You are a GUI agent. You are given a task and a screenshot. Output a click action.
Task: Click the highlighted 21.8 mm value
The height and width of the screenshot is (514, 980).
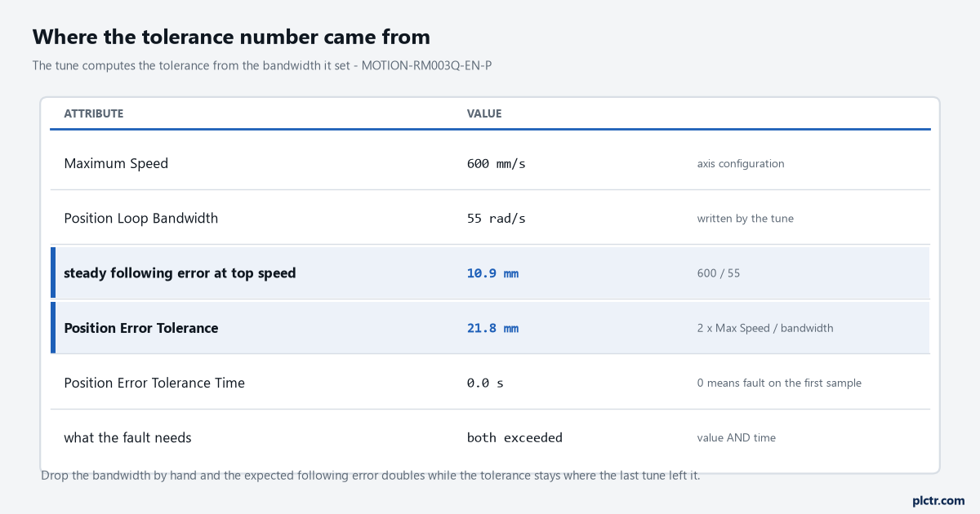pyautogui.click(x=492, y=328)
